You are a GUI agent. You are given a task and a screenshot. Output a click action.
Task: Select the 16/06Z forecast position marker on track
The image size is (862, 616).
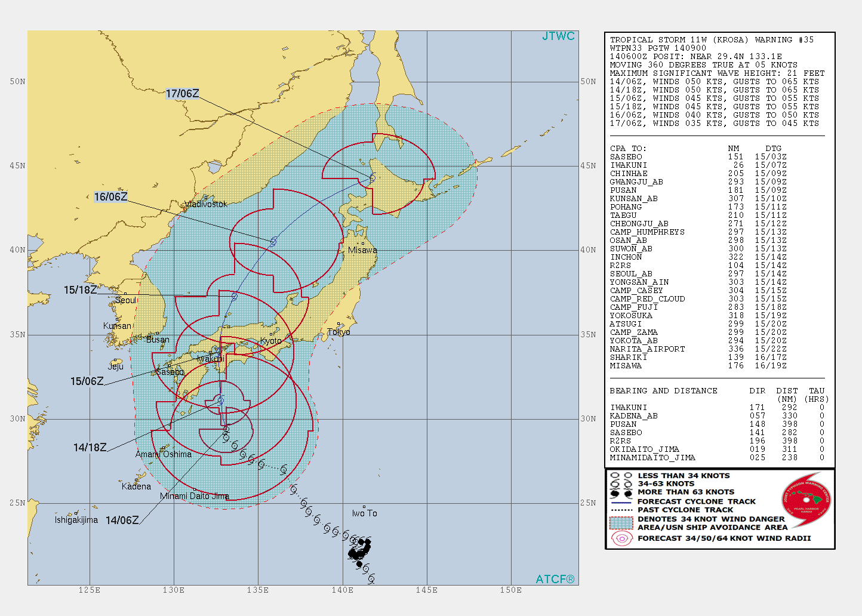coord(273,241)
